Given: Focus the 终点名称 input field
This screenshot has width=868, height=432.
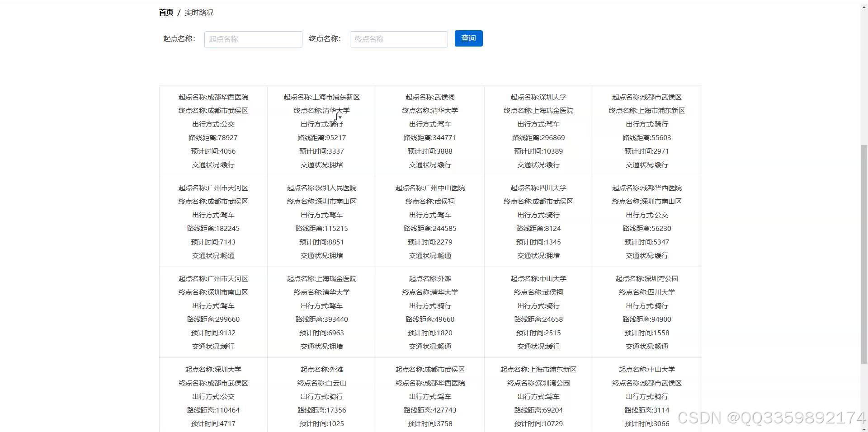Looking at the screenshot, I should [399, 39].
